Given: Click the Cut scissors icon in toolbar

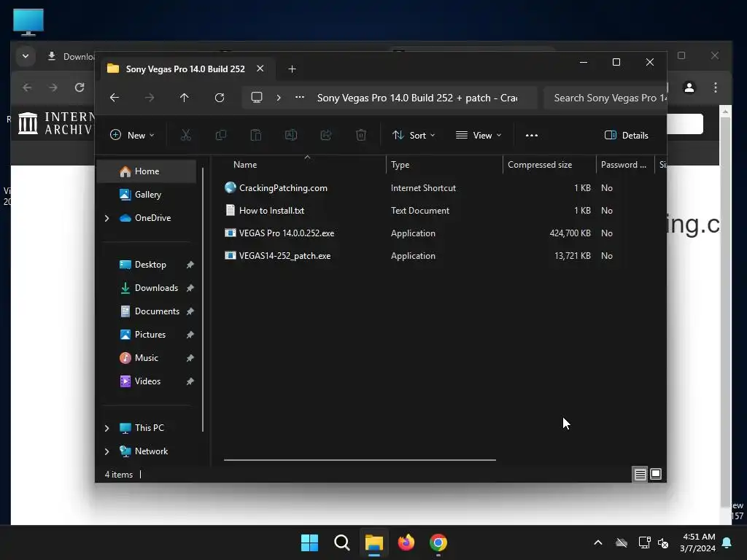Looking at the screenshot, I should [186, 135].
